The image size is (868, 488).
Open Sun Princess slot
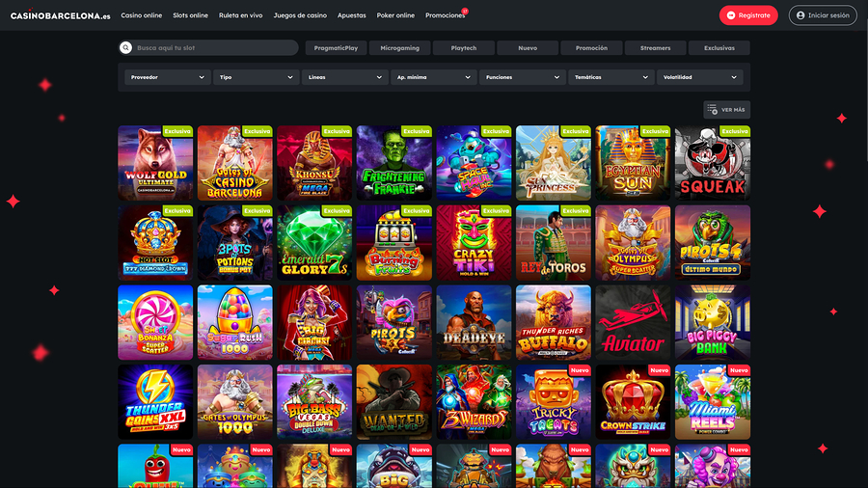pos(554,163)
